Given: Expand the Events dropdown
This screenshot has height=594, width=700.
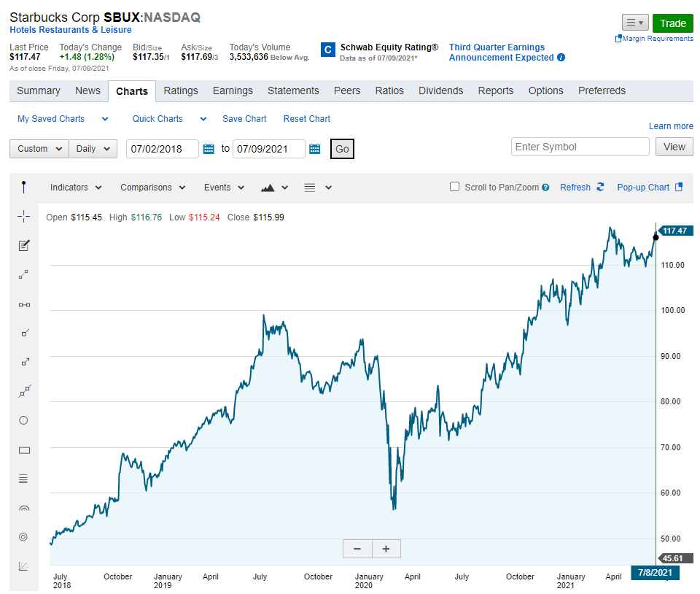Looking at the screenshot, I should [x=224, y=188].
